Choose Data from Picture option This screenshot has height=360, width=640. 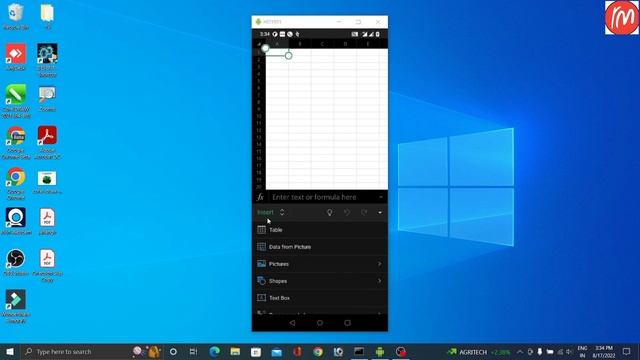(320, 247)
